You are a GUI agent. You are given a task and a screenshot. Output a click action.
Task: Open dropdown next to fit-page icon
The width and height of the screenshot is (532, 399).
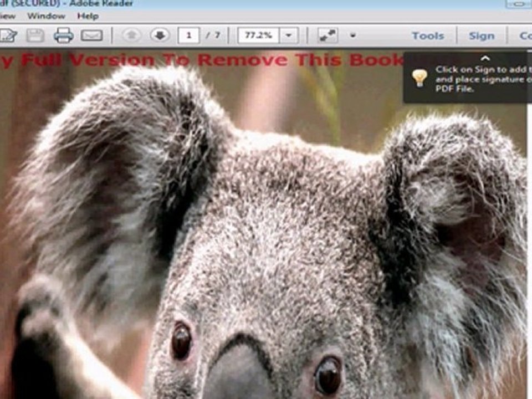[353, 35]
